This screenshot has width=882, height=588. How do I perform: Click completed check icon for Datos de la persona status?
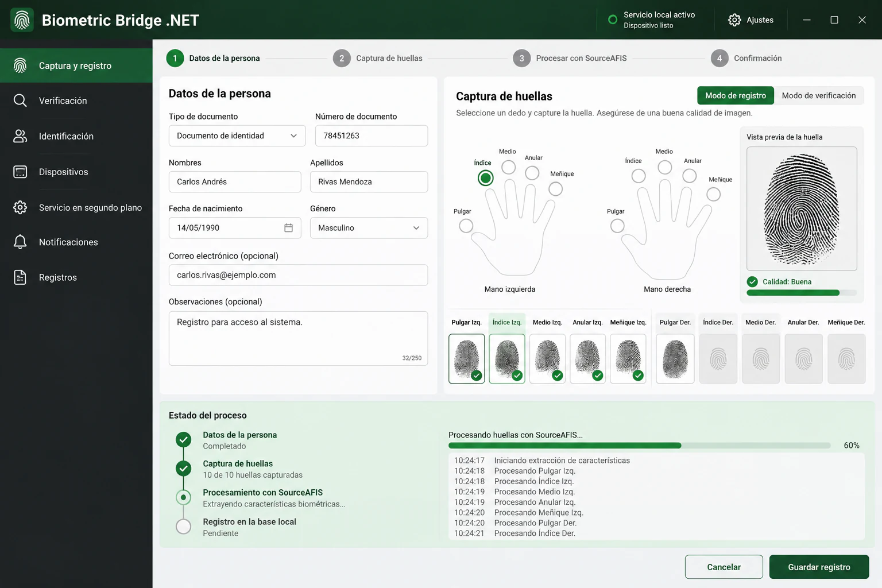coord(183,440)
